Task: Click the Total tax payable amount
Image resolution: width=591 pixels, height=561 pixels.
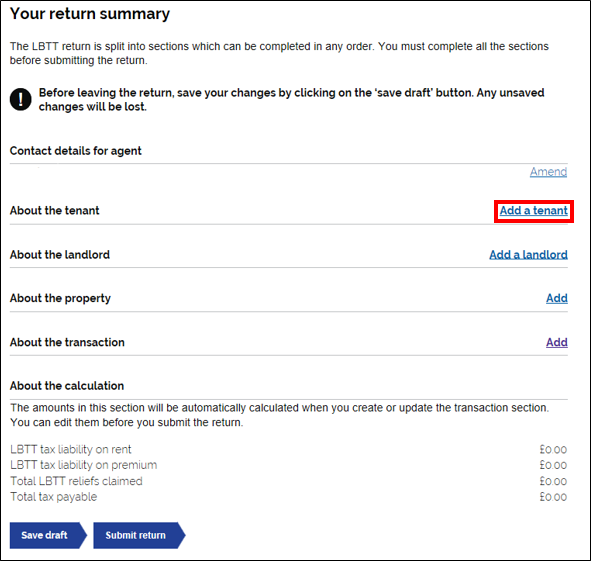Action: click(553, 497)
